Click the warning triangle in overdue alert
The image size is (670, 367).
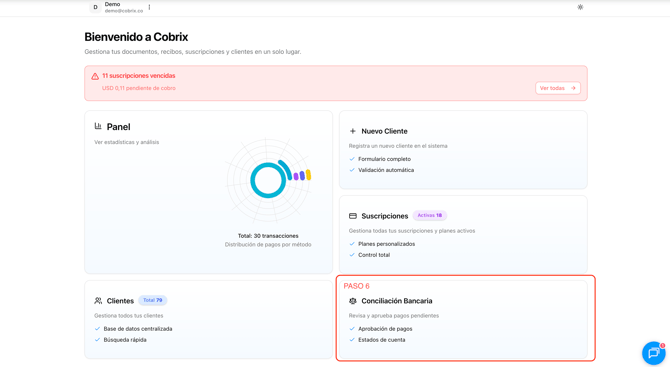95,76
